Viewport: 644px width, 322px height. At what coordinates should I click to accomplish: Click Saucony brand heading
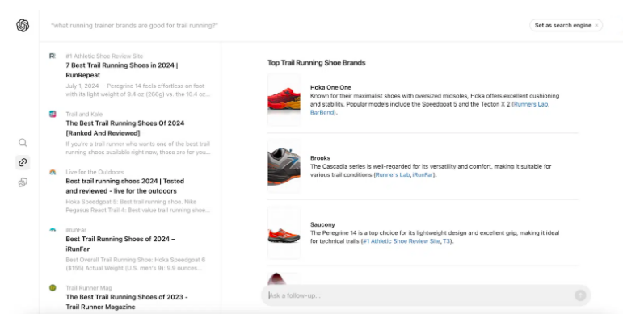tap(322, 224)
